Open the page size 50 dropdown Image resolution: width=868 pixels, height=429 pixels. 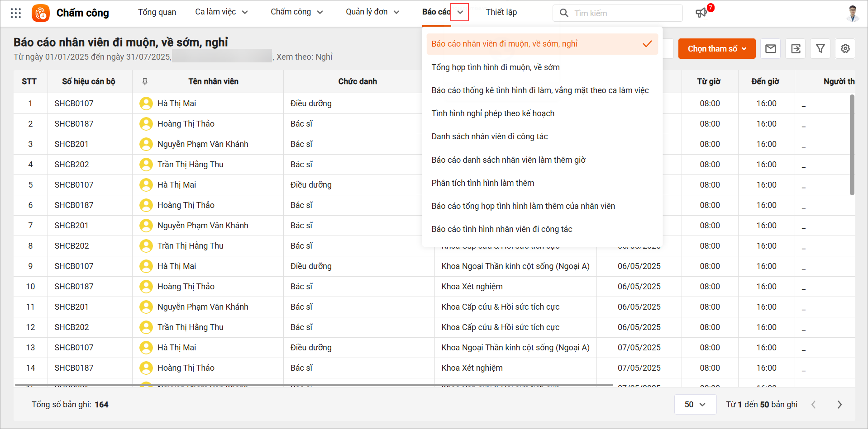695,405
